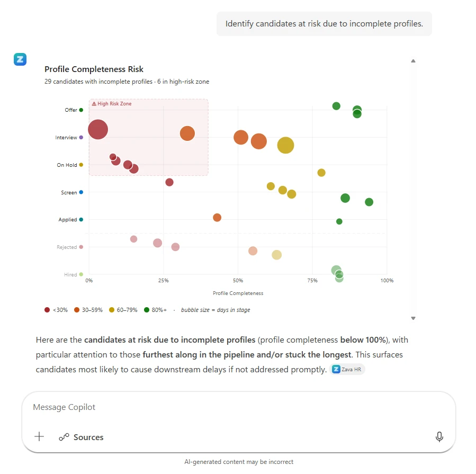This screenshot has height=474, width=476.
Task: Toggle the <30% legend item
Action: point(56,310)
